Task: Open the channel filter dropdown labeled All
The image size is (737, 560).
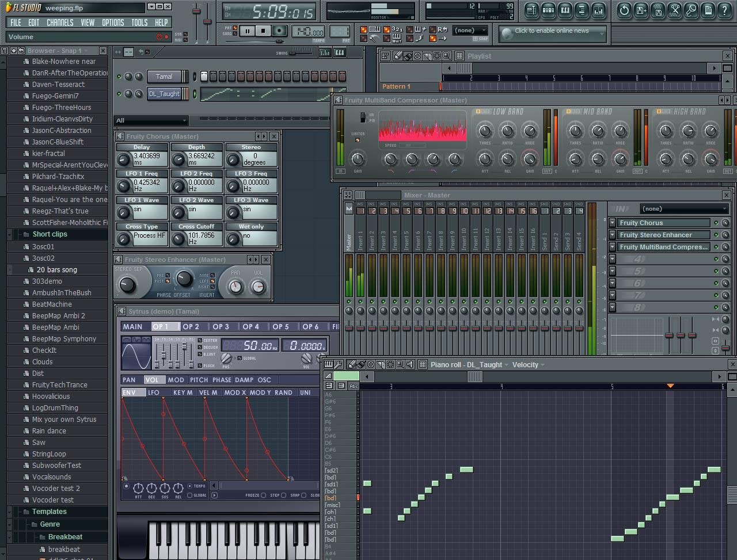Action: point(151,120)
